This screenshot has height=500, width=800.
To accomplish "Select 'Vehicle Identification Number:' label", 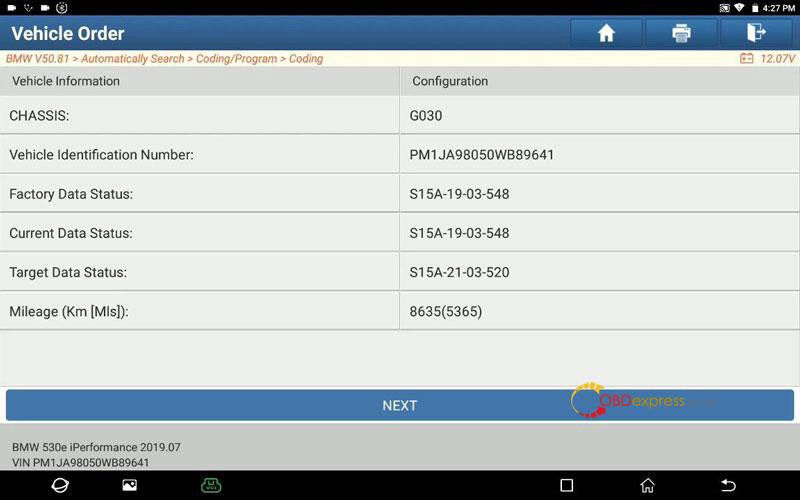I will point(101,155).
